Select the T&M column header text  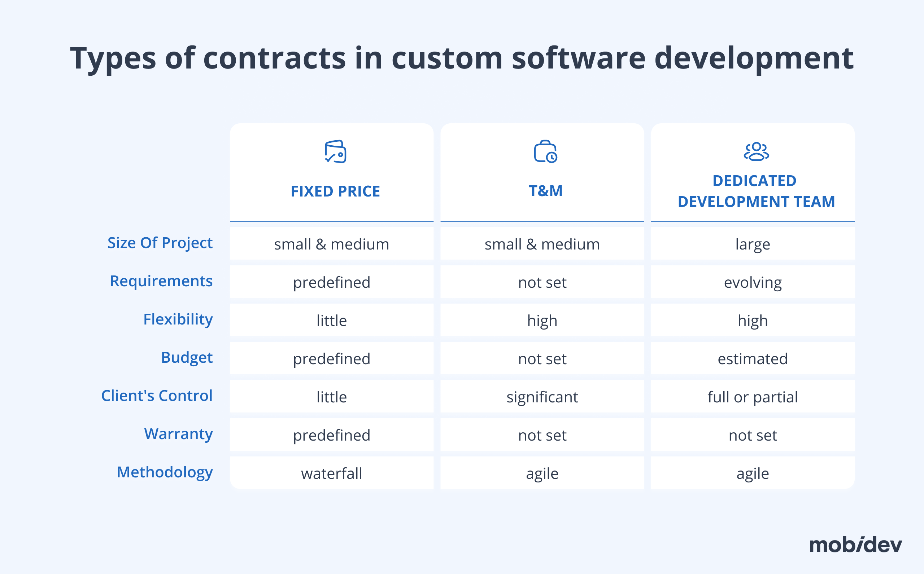[546, 191]
